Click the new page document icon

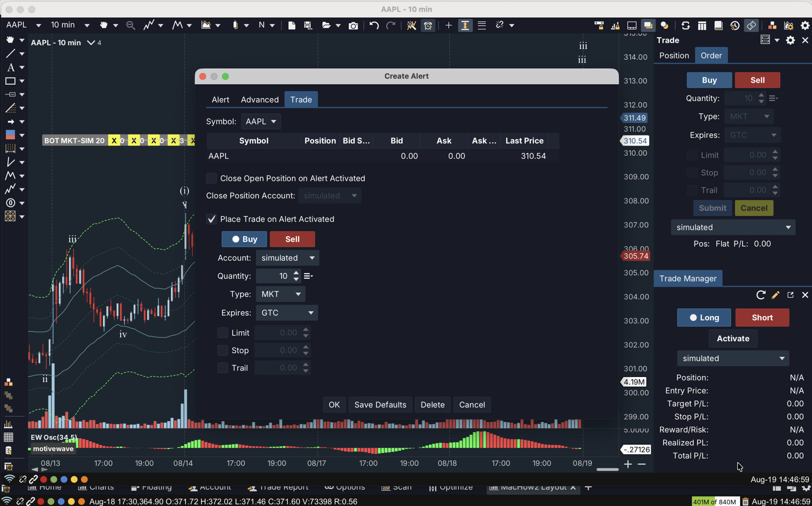pos(291,25)
